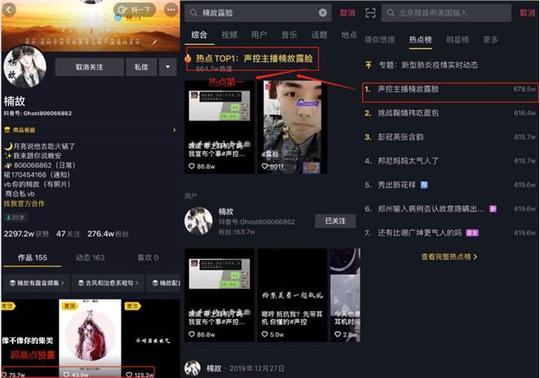Open hot item 5 秀出新花样

click(450, 185)
